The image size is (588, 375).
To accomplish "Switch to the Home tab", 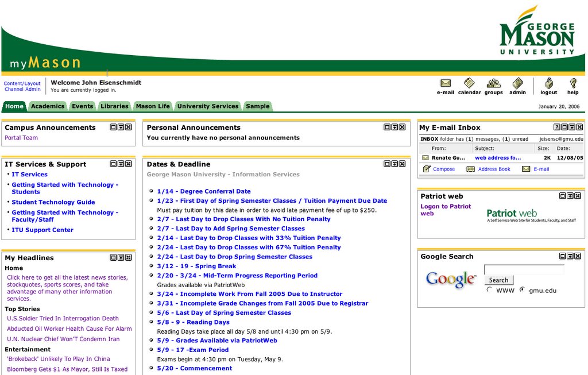I will (x=14, y=106).
